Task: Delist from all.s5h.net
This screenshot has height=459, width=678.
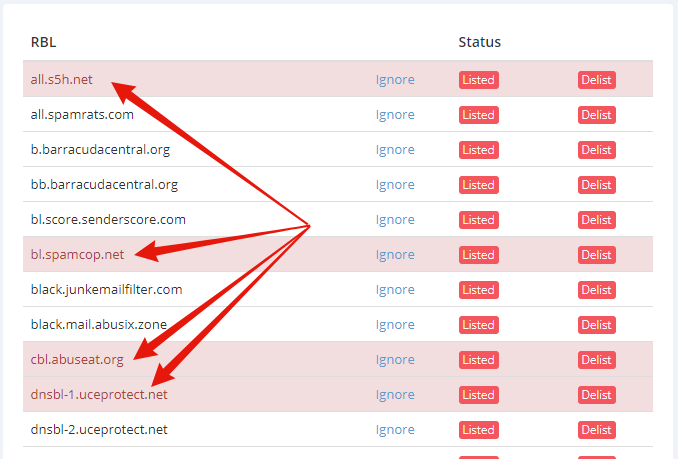Action: [597, 80]
